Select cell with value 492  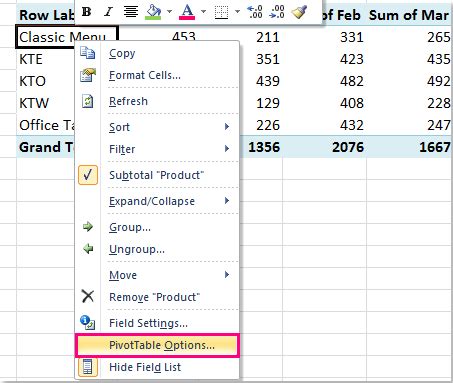(x=409, y=81)
